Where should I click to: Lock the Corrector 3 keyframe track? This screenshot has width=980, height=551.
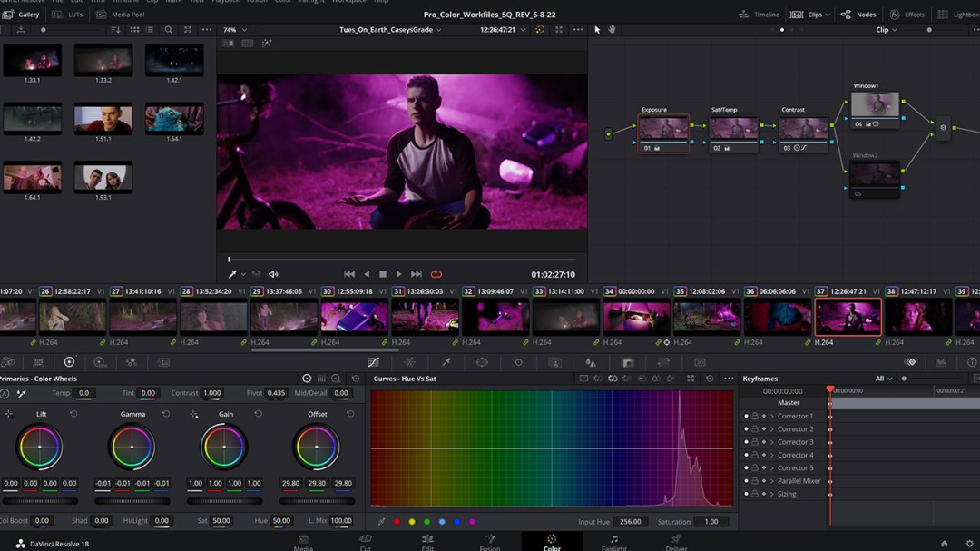(755, 442)
